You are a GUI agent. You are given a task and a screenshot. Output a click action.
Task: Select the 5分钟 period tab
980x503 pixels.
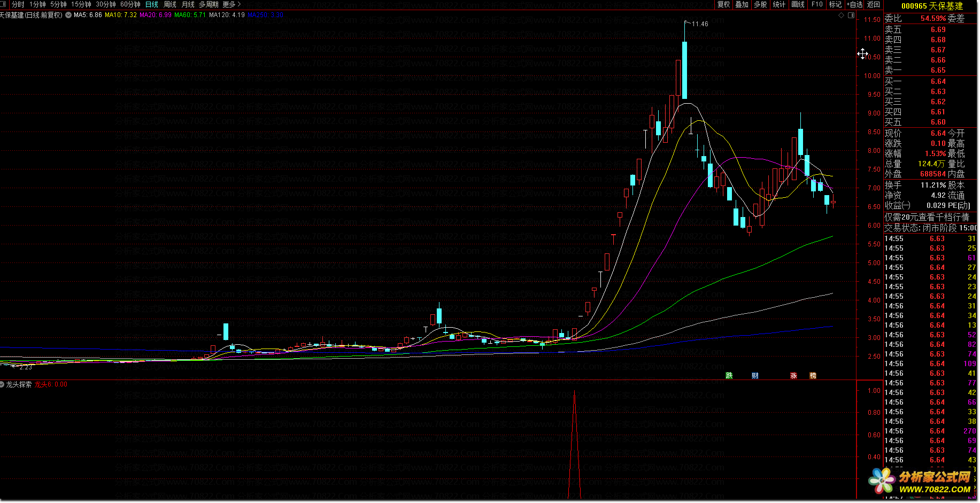(x=58, y=4)
